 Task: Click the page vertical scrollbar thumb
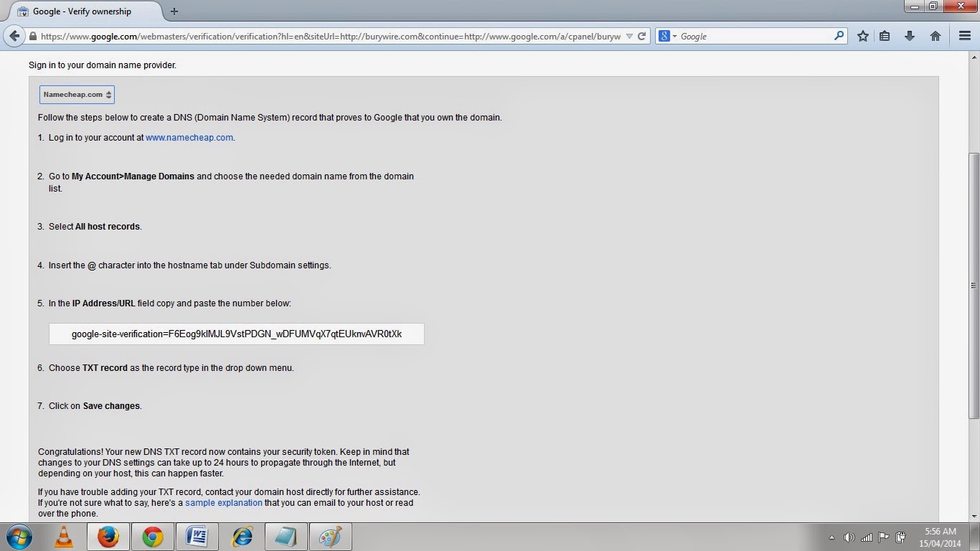point(974,286)
